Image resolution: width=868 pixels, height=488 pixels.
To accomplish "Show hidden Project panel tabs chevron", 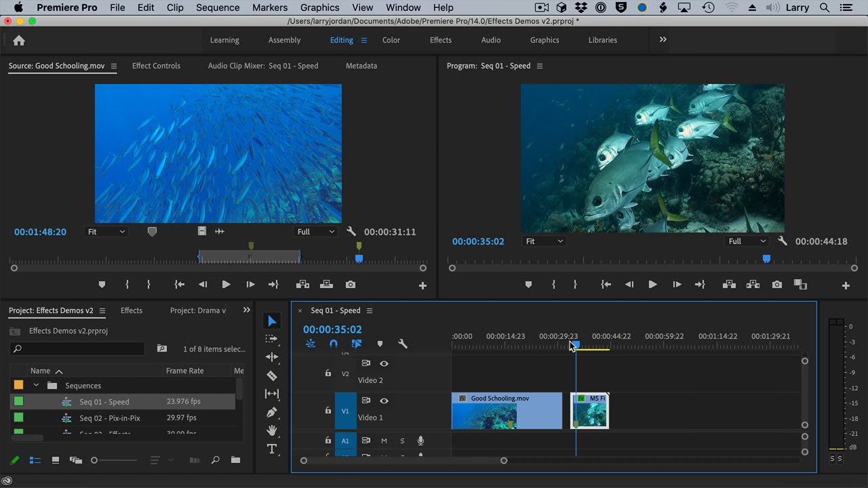I will [245, 310].
